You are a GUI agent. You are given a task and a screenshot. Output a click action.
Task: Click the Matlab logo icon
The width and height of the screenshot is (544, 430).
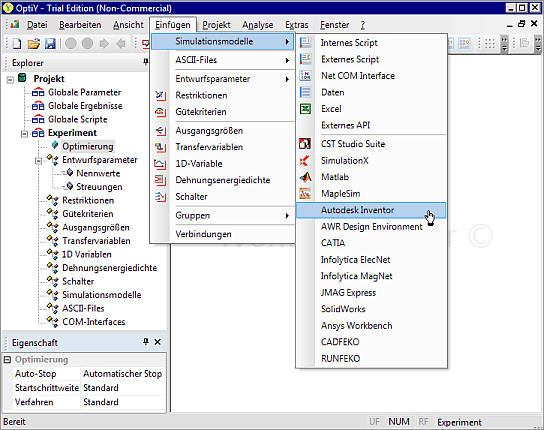(x=305, y=177)
